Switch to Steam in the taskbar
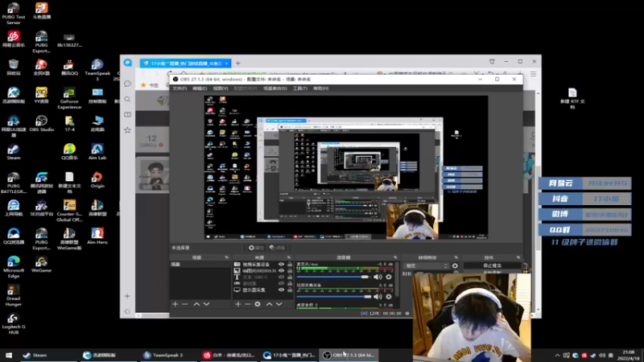This screenshot has height=362, width=644. coord(48,355)
